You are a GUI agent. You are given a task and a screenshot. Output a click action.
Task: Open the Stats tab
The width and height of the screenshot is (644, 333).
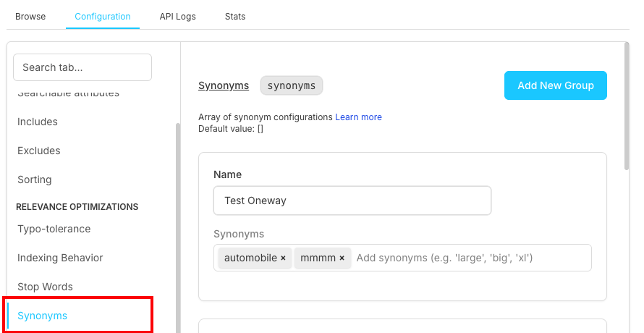coord(235,17)
